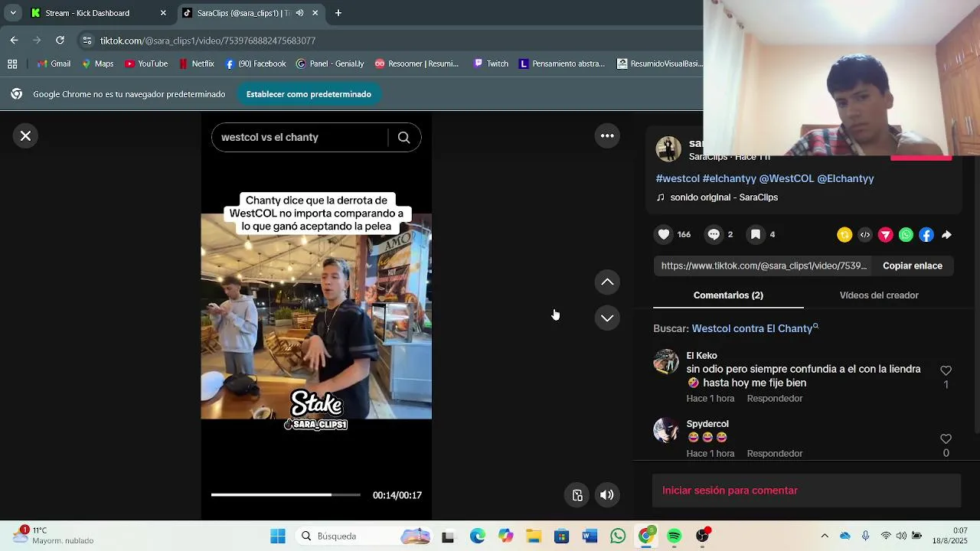Mute the video volume
Screen dimensions: 980x551
607,495
